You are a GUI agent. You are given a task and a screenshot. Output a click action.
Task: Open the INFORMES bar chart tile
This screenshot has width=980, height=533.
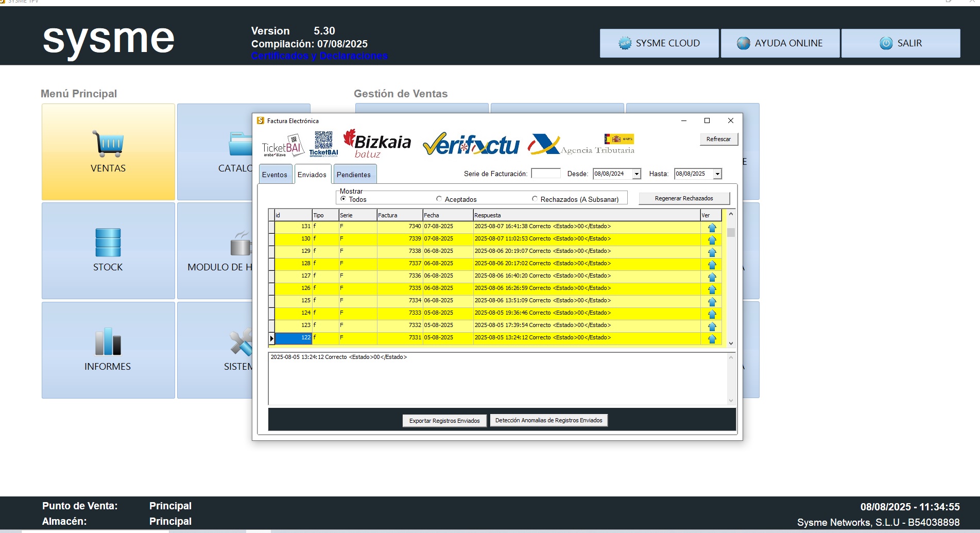click(108, 350)
